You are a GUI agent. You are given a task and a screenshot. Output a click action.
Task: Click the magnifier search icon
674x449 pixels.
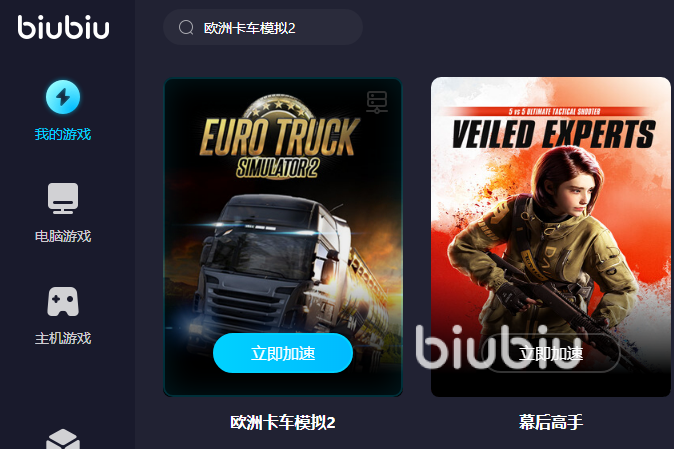pos(186,27)
